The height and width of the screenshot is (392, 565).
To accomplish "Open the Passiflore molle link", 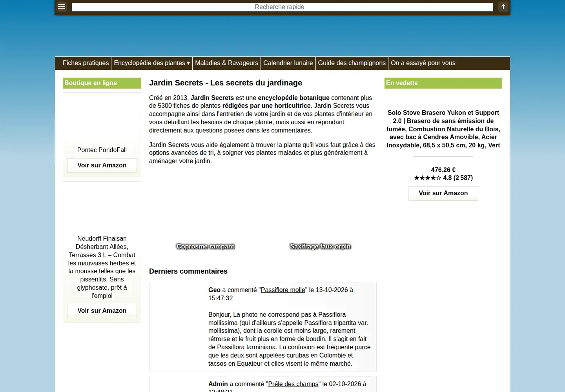I will click(x=283, y=290).
